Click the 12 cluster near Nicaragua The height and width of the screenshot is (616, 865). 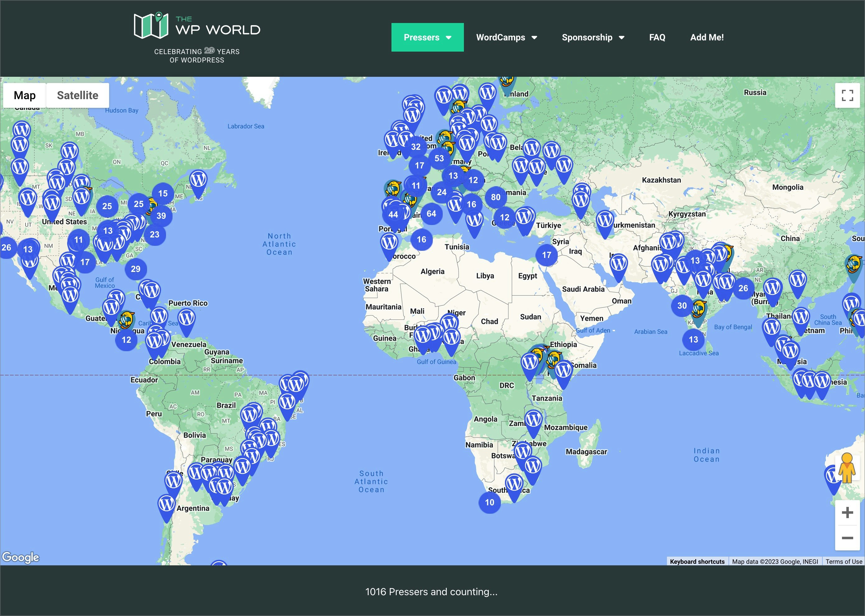[x=126, y=340]
